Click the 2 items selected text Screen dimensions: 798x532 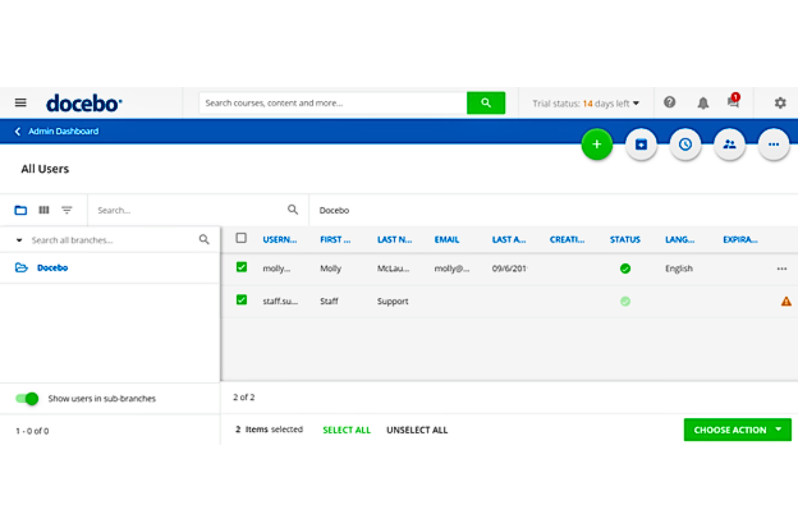(269, 429)
